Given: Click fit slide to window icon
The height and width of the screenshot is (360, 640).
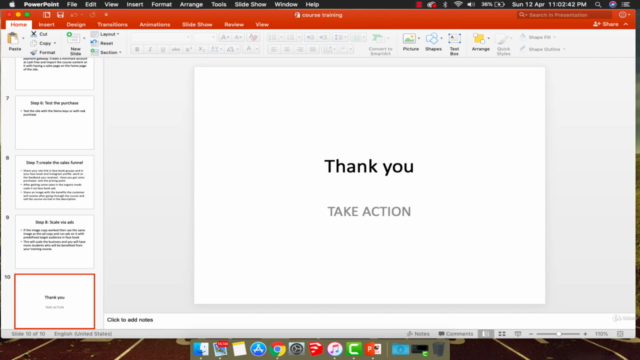Looking at the screenshot, I should point(620,333).
